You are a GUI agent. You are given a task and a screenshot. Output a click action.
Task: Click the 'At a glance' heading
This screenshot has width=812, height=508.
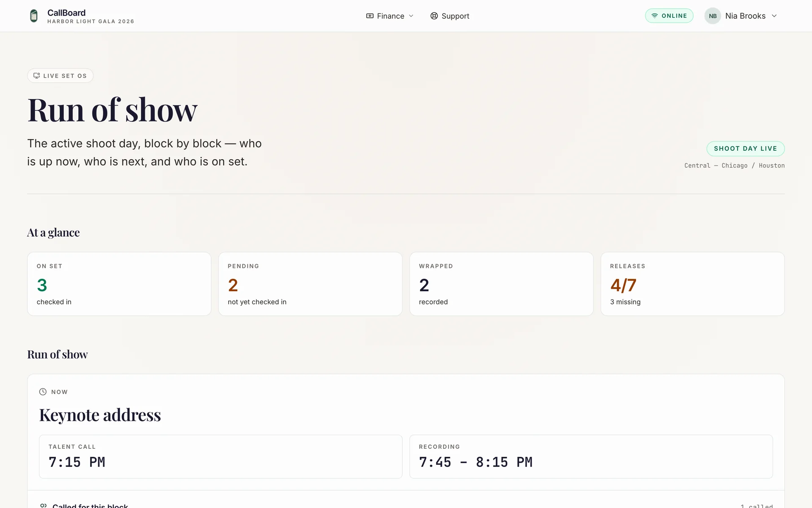53,232
